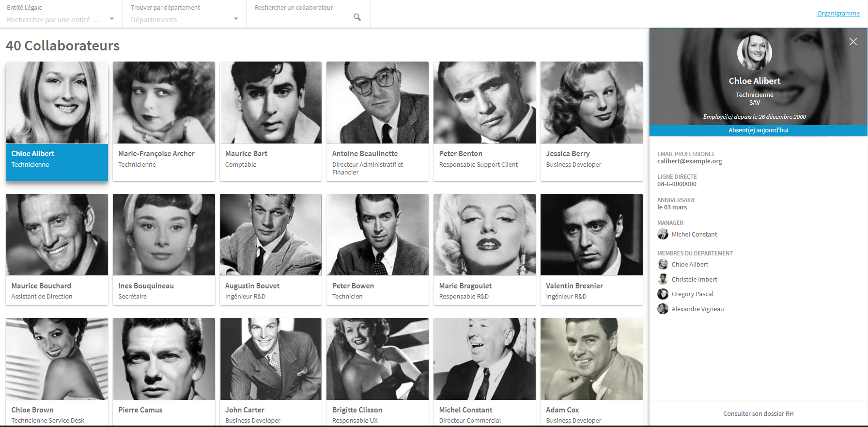This screenshot has height=427, width=868.
Task: Open Antoine Beaulinette's photo card
Action: [377, 121]
